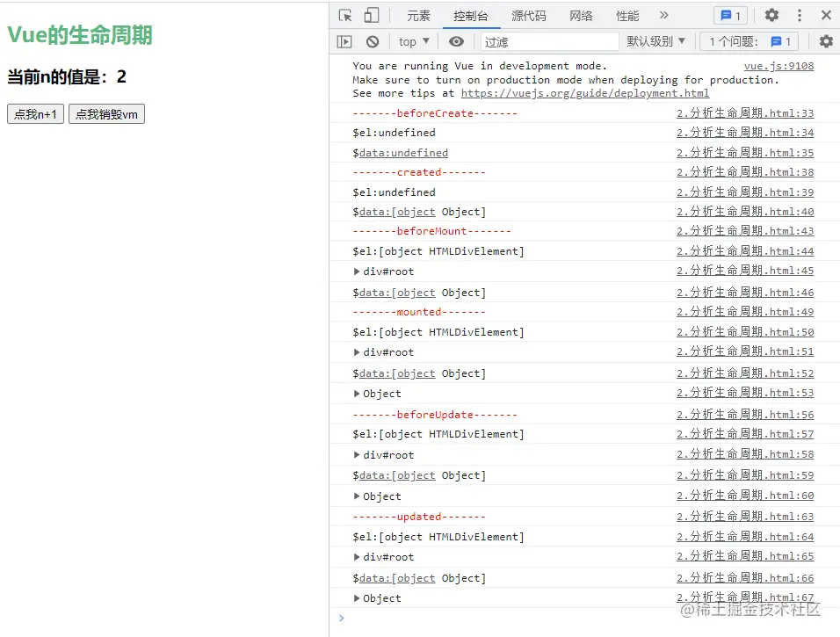Switch to the 网络 tab
Viewport: 840px width, 637px height.
pos(582,16)
